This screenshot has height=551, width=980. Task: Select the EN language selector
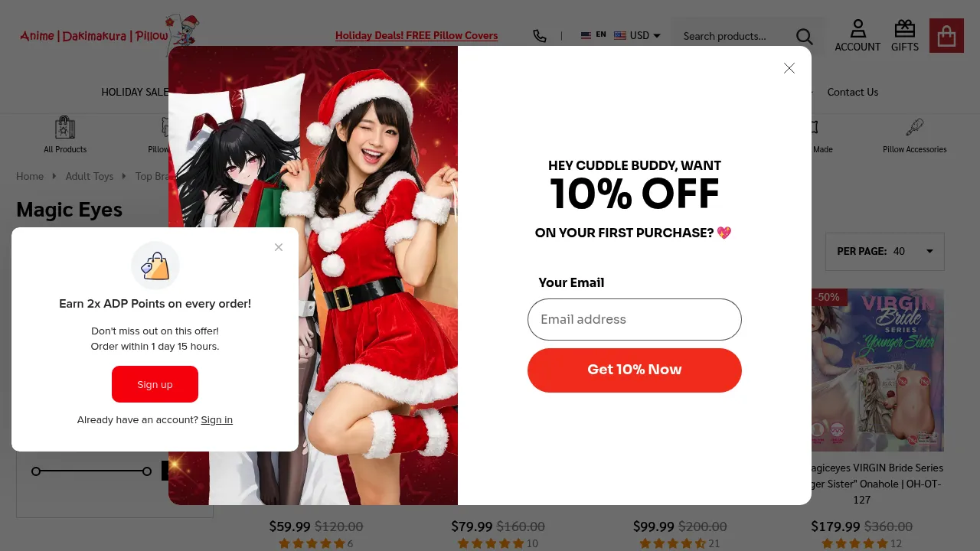coord(593,35)
